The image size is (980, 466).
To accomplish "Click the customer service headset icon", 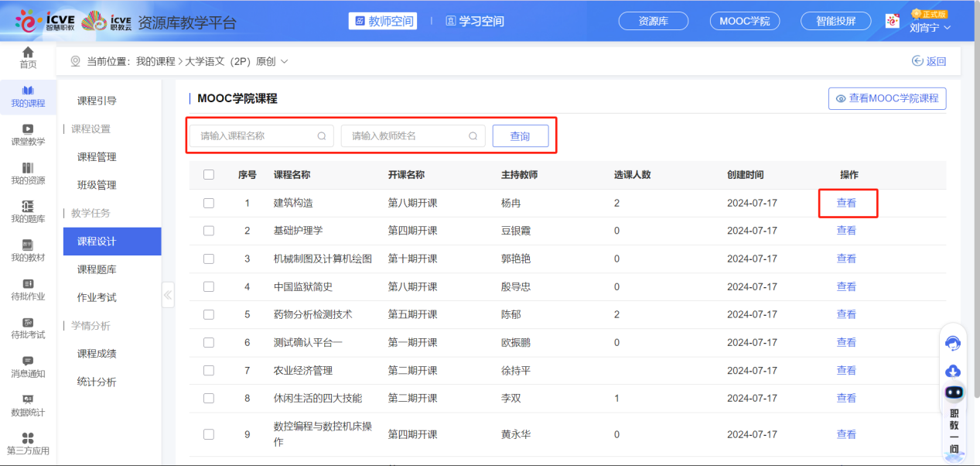I will (x=953, y=343).
